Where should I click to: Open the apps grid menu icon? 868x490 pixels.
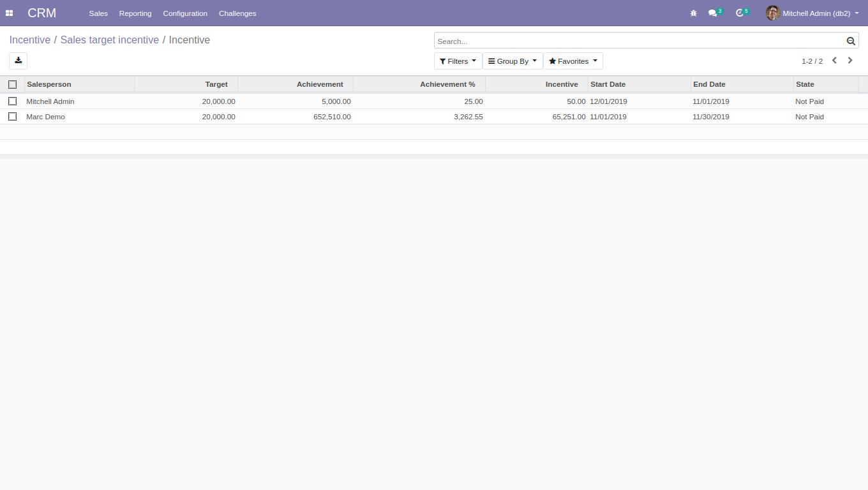tap(9, 13)
